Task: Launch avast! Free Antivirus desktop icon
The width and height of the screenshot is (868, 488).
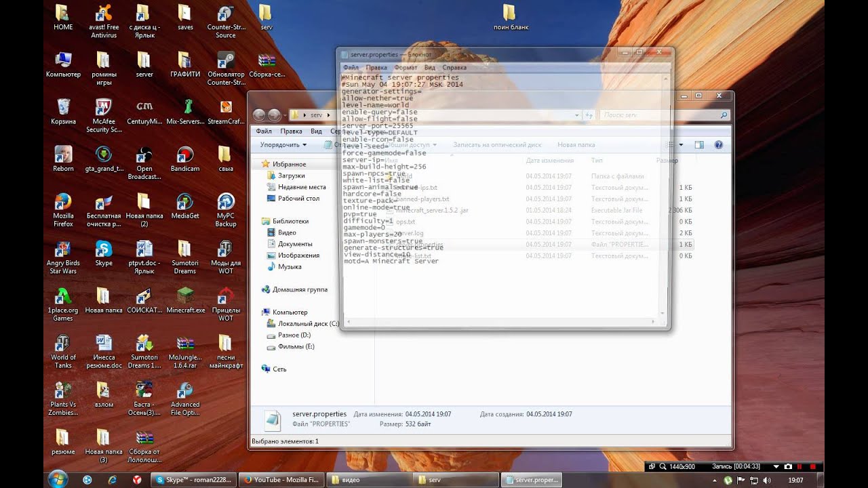Action: tap(104, 20)
